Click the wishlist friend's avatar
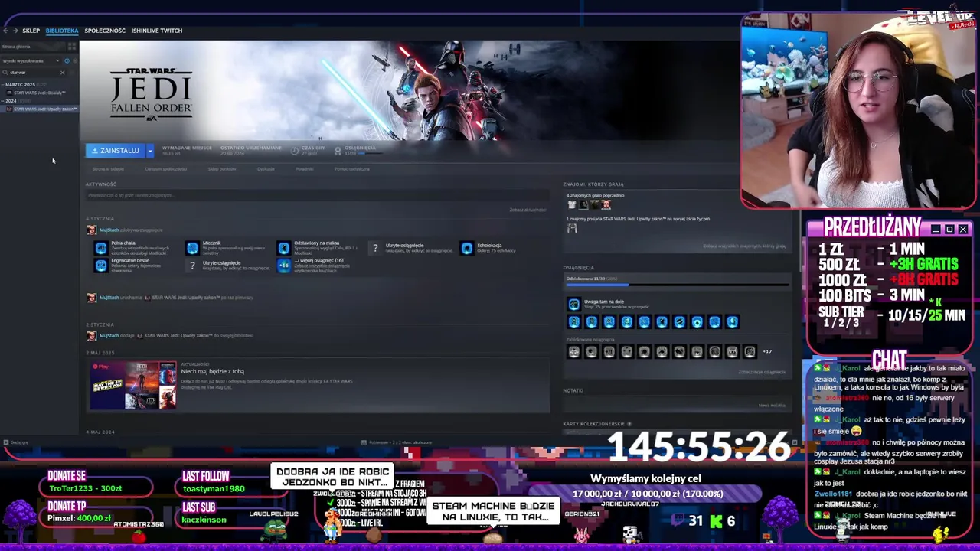Viewport: 980px width, 551px height. [572, 228]
